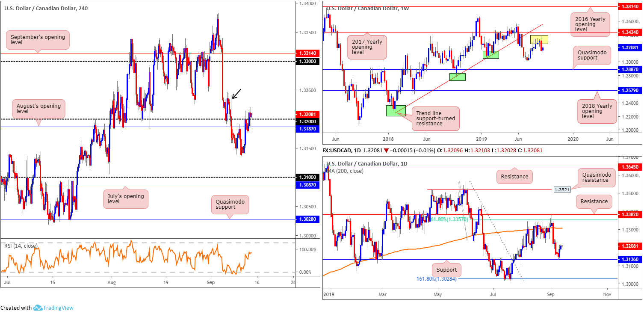The width and height of the screenshot is (644, 314).
Task: Click the TradingView cloud logo icon
Action: coord(37,308)
